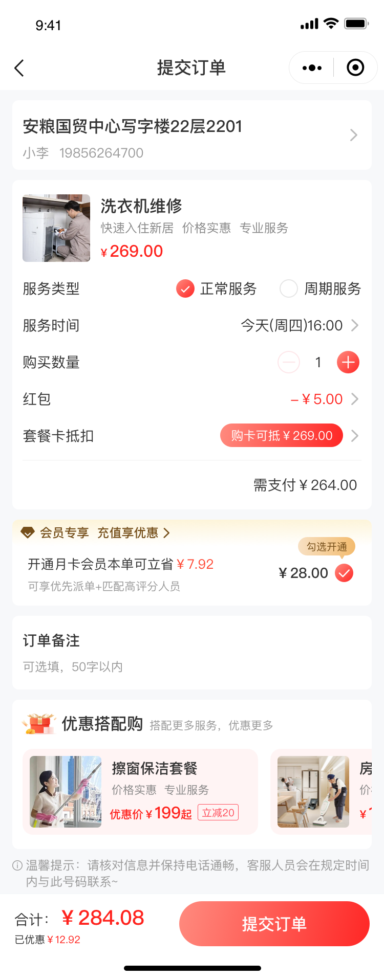Tap the 购卡可抵¥269.00 button
This screenshot has height=980, width=384.
tap(281, 436)
